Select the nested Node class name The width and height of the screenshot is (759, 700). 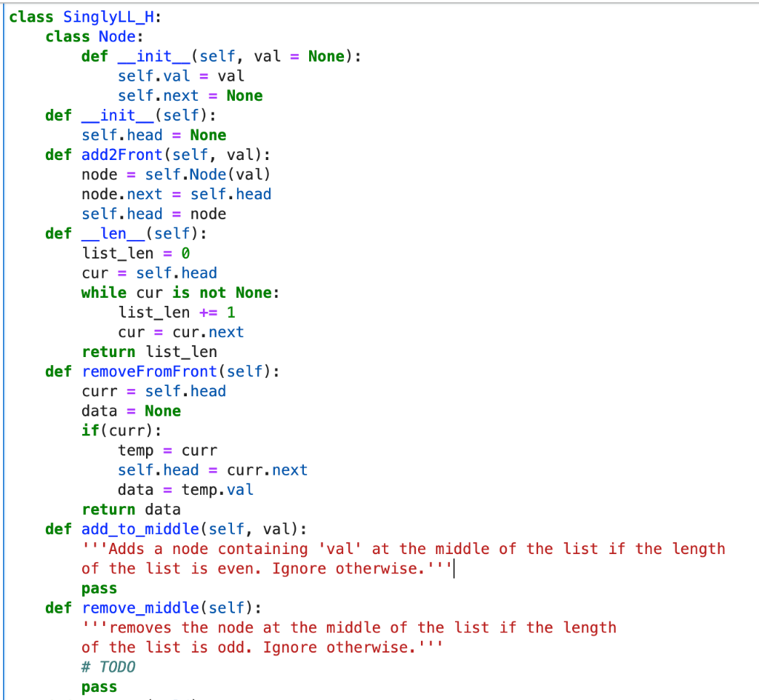116,36
